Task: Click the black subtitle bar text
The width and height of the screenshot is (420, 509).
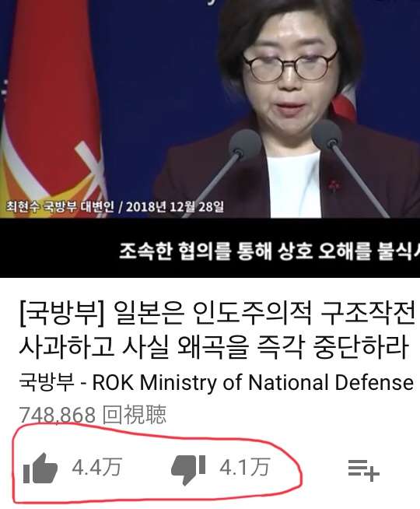Action: click(269, 251)
